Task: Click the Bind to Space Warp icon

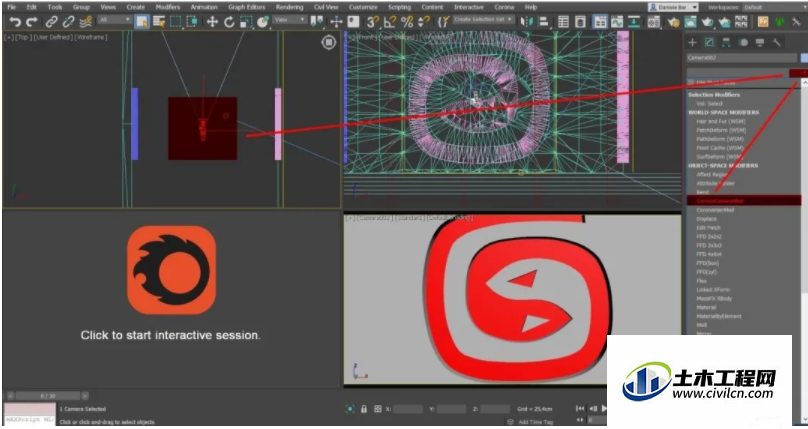Action: coord(86,22)
